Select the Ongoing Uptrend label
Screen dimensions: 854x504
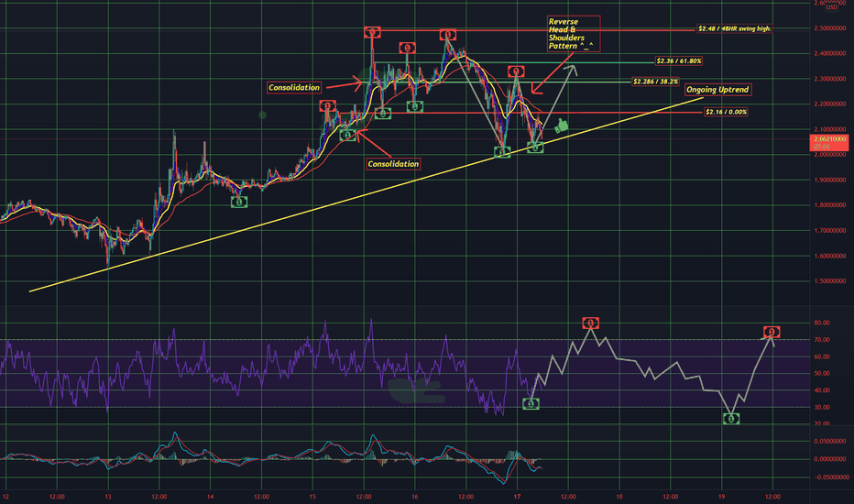tap(717, 90)
